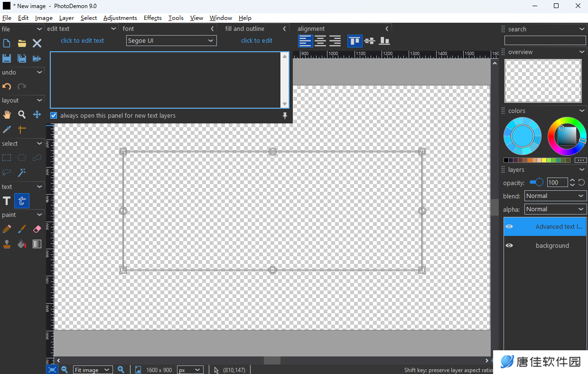This screenshot has width=588, height=374.
Task: Open the alpha mode dropdown
Action: (556, 209)
